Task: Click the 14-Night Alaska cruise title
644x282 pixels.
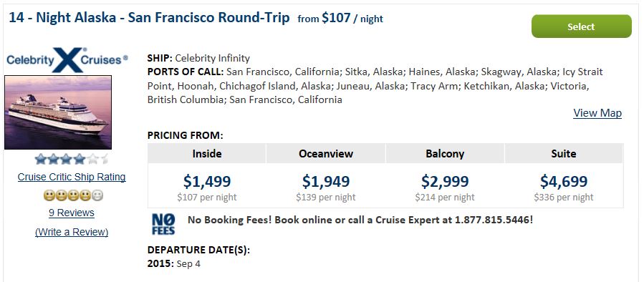Action: point(149,18)
